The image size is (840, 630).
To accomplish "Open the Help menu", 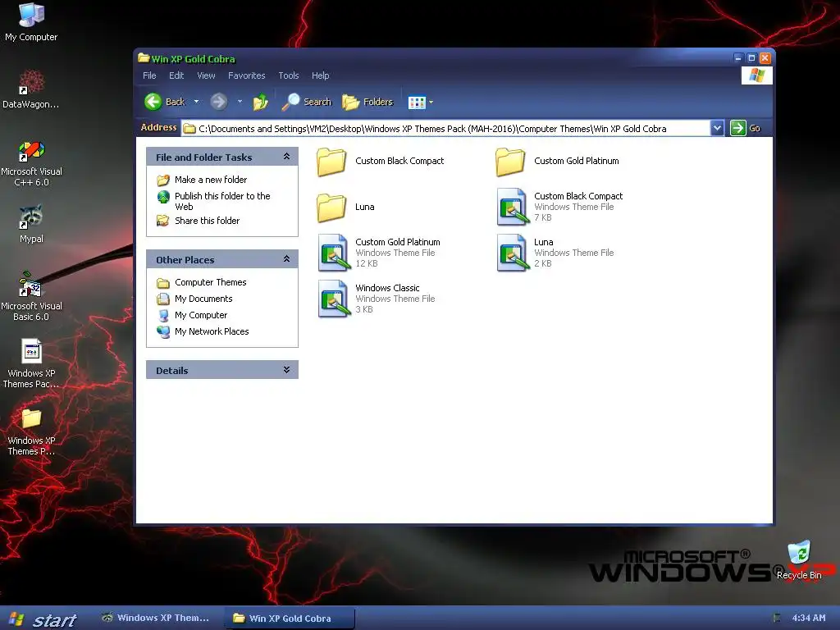I will tap(321, 75).
